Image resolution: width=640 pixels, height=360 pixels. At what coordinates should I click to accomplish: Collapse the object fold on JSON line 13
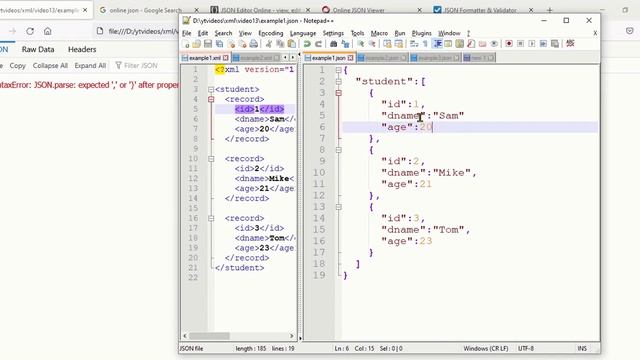click(x=338, y=207)
